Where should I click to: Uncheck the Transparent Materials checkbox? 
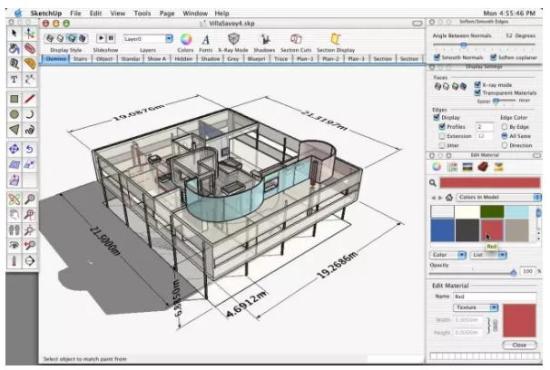[477, 93]
